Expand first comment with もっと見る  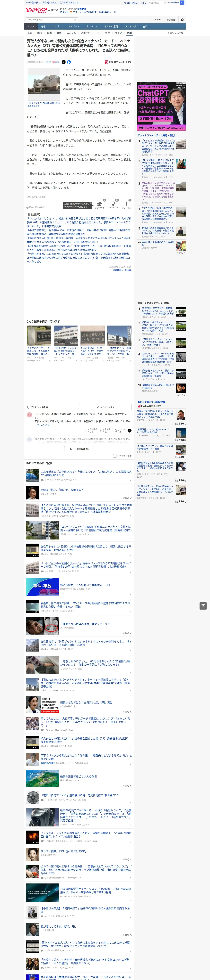pyautogui.click(x=43, y=425)
